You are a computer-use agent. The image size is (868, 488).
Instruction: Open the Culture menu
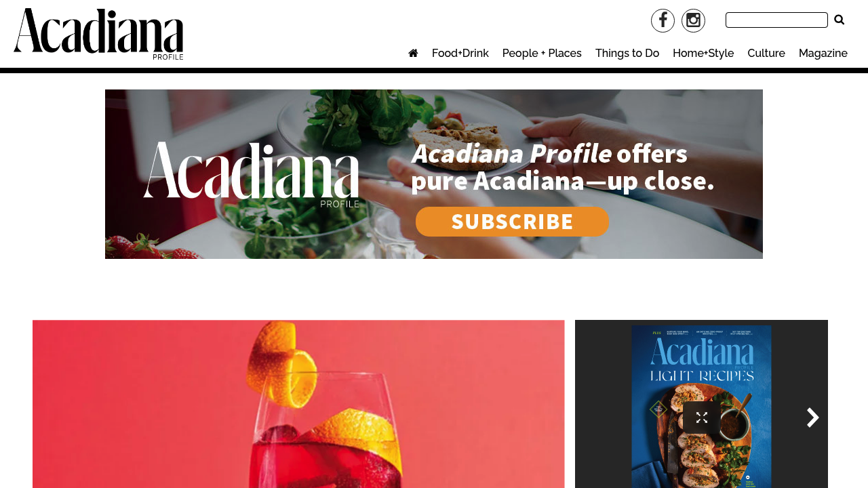766,53
